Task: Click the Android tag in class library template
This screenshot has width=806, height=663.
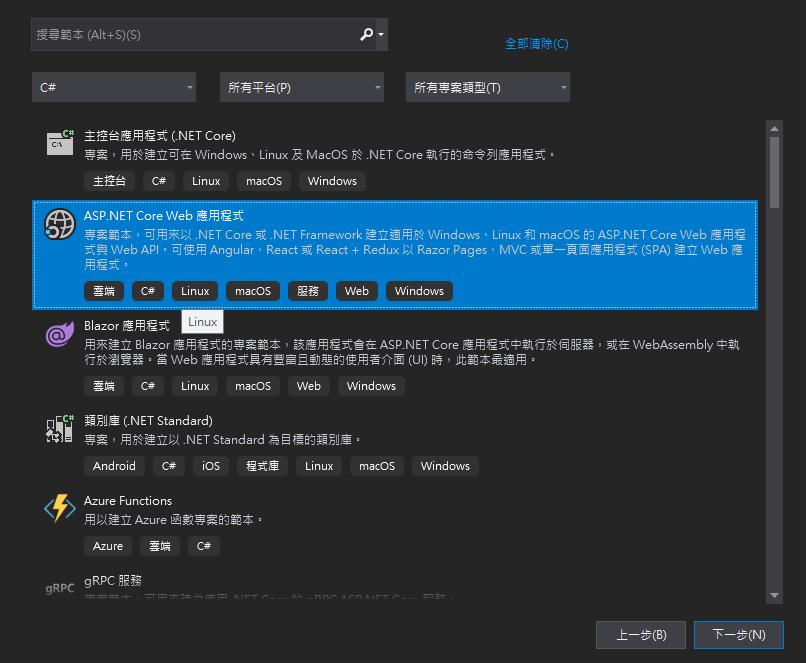Action: (114, 466)
